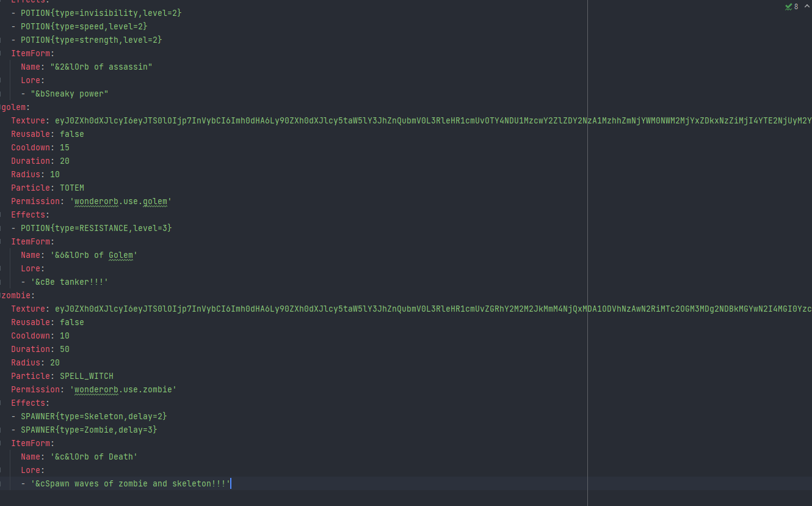Screen dimensions: 812x506
Task: Click the POTION RESISTANCE effect line
Action: (x=96, y=228)
